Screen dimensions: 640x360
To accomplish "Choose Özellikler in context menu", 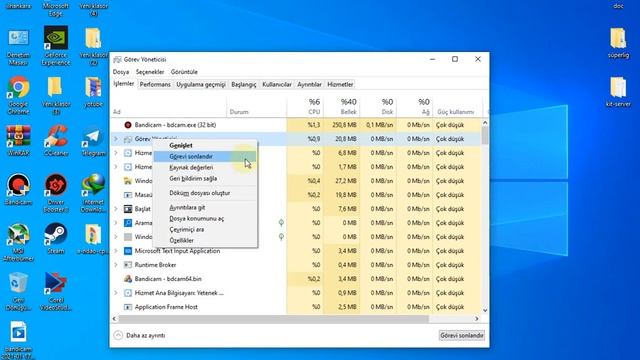I will coord(205,240).
